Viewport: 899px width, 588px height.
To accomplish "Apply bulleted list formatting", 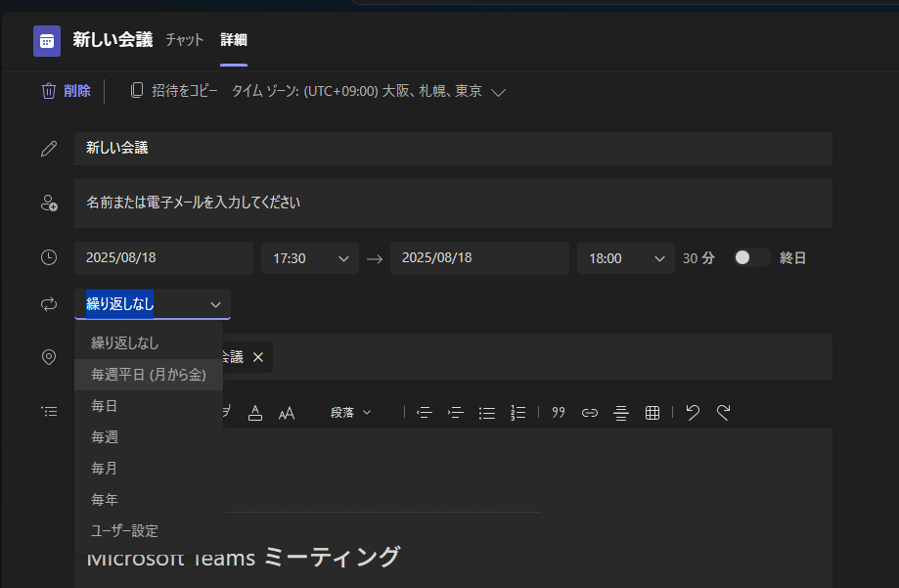I will coord(487,413).
